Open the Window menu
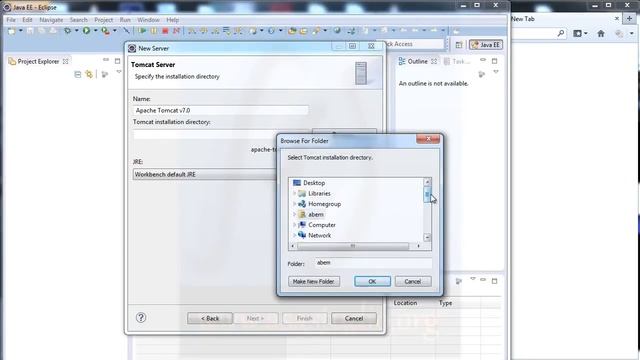The height and width of the screenshot is (360, 640). click(x=148, y=20)
